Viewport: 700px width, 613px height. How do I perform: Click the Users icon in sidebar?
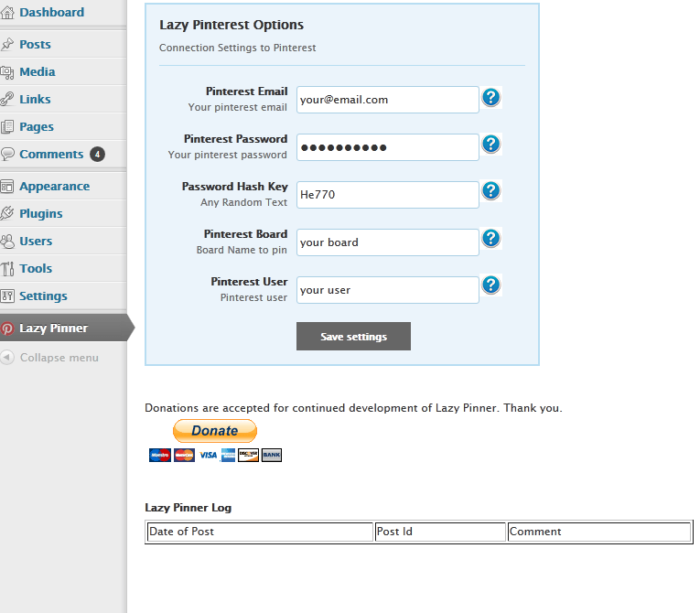[x=7, y=242]
